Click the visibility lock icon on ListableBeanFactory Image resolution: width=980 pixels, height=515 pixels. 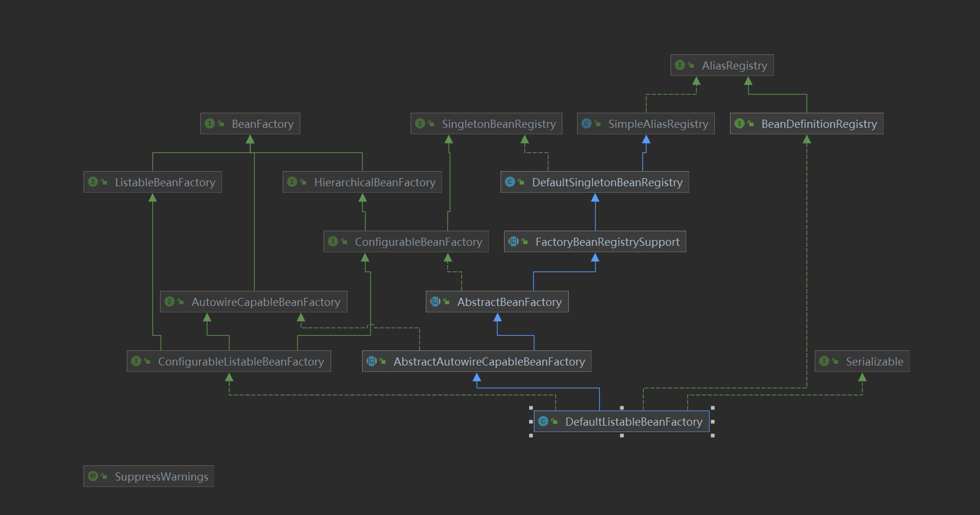tap(104, 182)
